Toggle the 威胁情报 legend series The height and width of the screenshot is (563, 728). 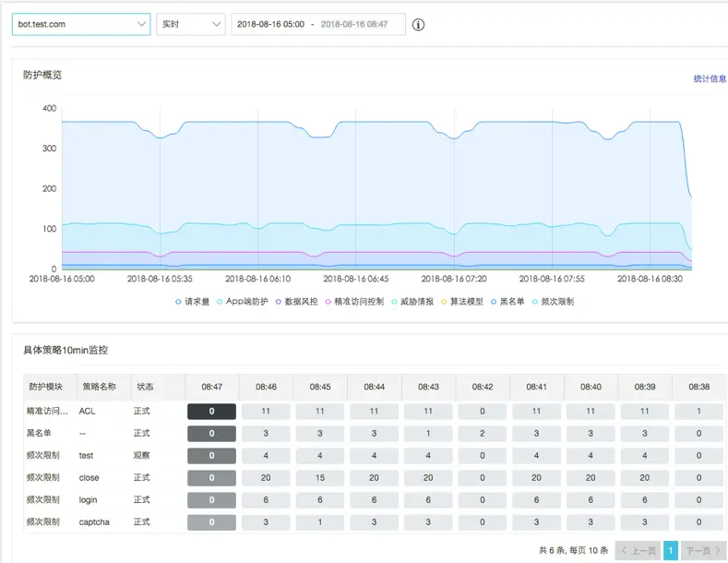(x=412, y=302)
